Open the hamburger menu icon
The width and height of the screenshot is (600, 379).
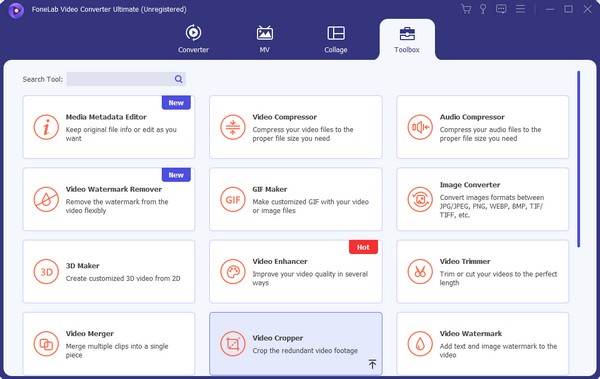520,9
